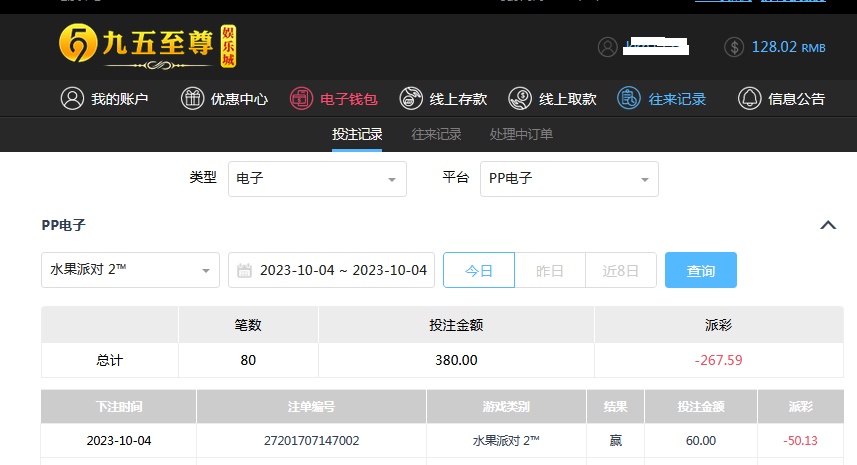This screenshot has width=857, height=465.
Task: Click the 线上存款 deposit icon
Action: tap(411, 99)
